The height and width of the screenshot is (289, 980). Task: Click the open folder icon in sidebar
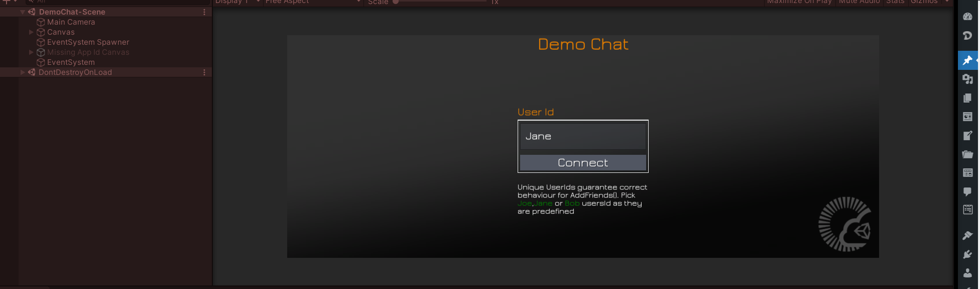[967, 154]
